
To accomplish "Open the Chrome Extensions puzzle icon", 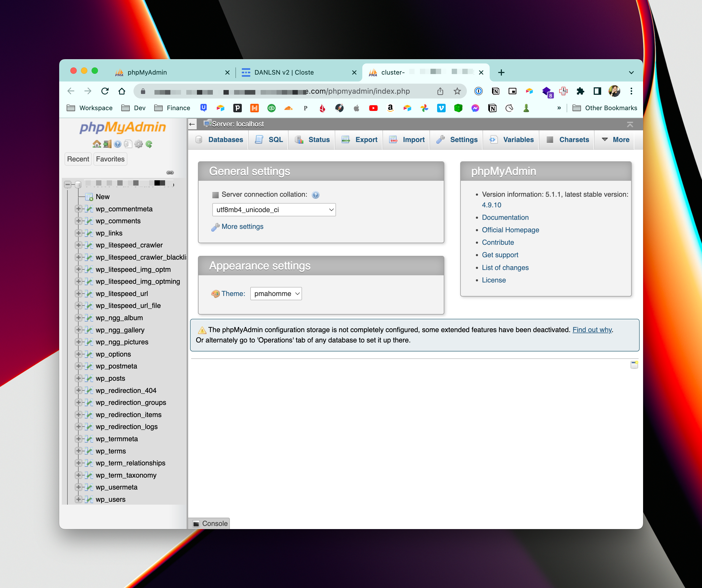I will click(x=580, y=91).
